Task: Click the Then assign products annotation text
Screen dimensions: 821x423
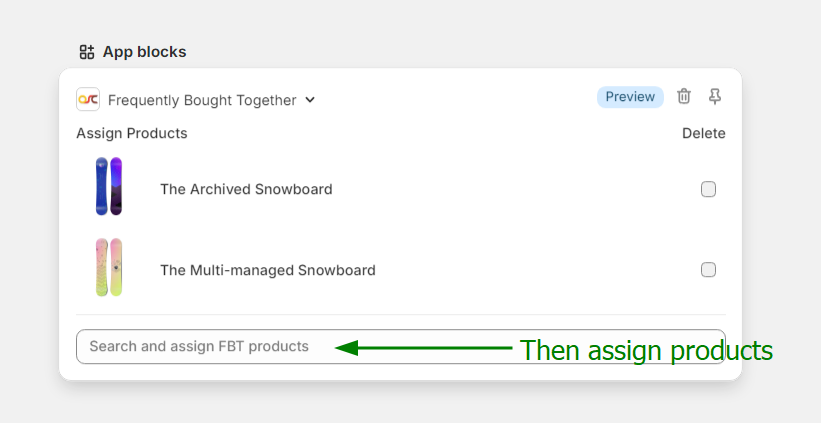Action: pyautogui.click(x=646, y=350)
